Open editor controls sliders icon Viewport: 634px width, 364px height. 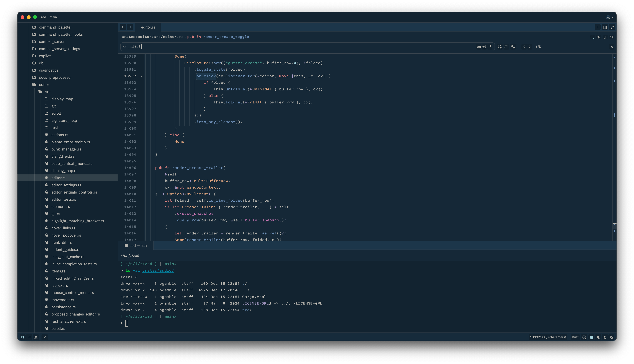coord(612,37)
